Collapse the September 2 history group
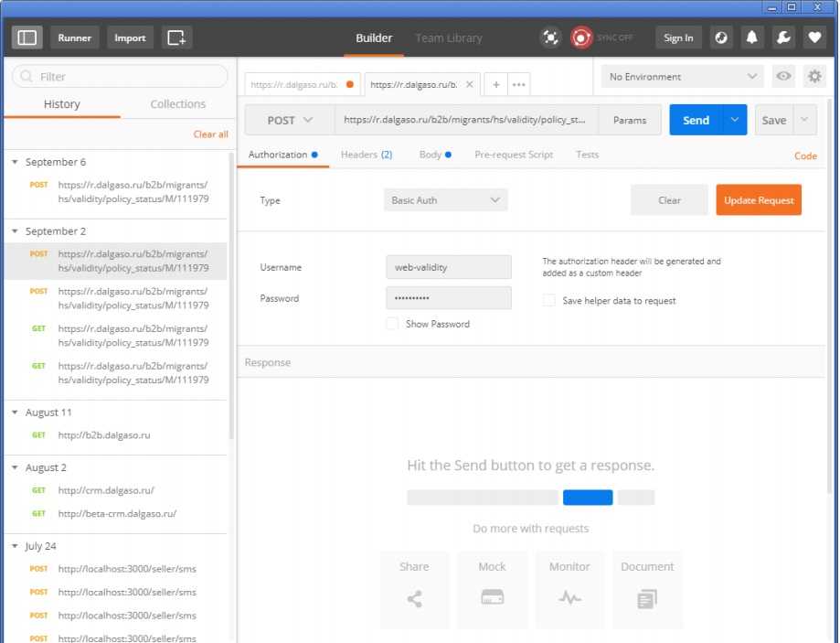 coord(15,231)
